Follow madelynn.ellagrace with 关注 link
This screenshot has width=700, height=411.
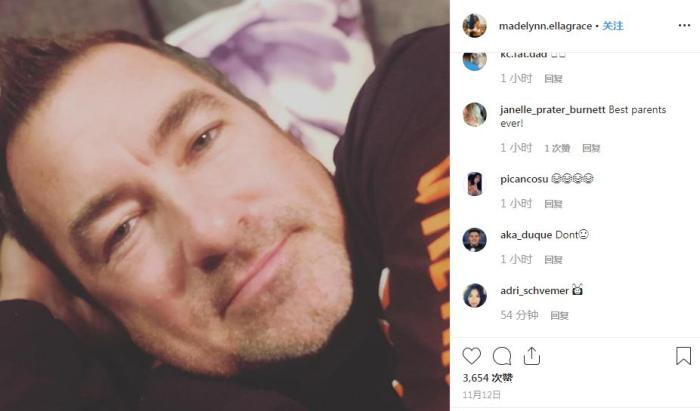click(613, 26)
